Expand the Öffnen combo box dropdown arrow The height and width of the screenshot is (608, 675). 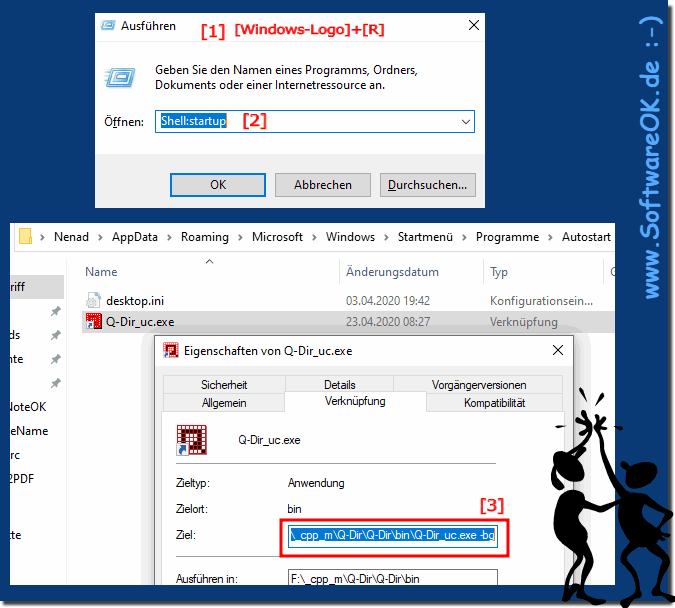[x=466, y=122]
